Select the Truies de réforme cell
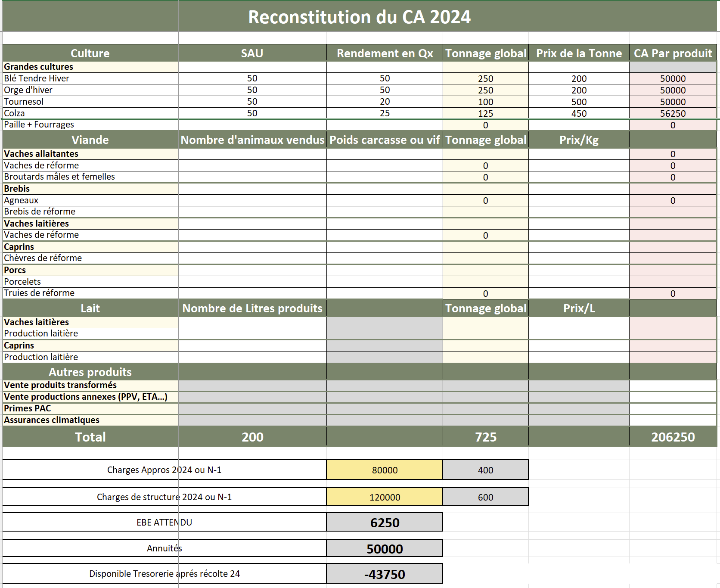This screenshot has height=588, width=720. click(x=90, y=293)
